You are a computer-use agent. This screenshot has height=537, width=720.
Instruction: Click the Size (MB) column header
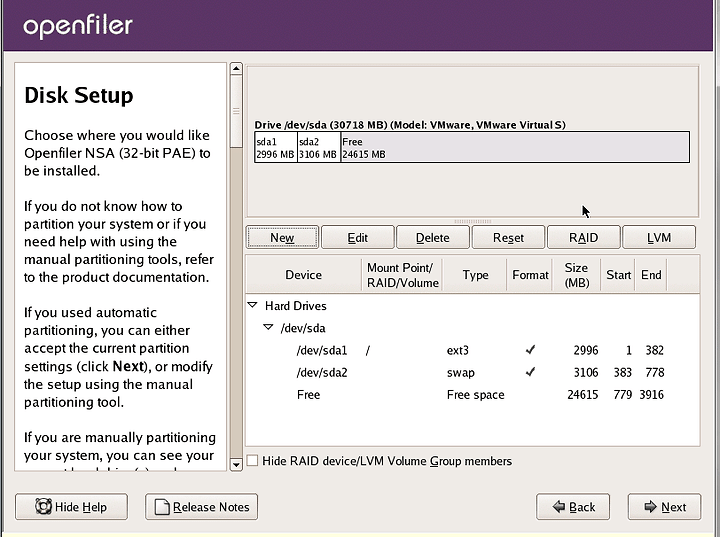click(577, 275)
